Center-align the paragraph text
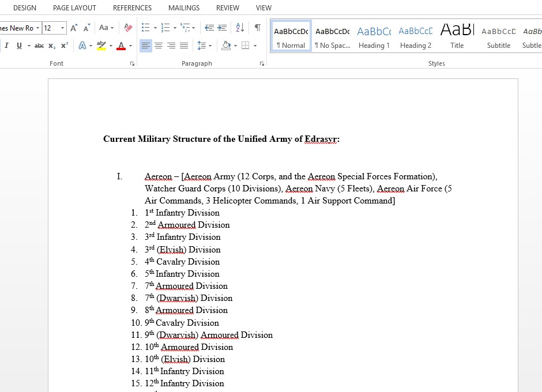This screenshot has height=392, width=542. [x=159, y=46]
